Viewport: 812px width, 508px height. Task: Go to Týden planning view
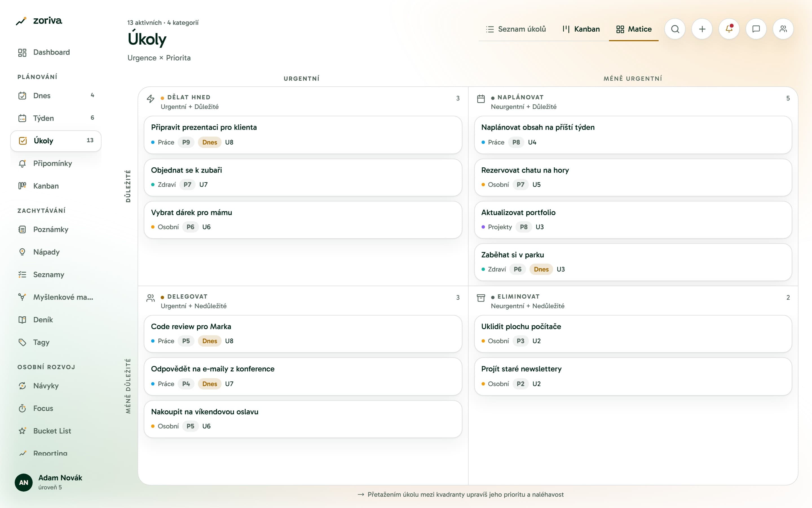[56, 118]
